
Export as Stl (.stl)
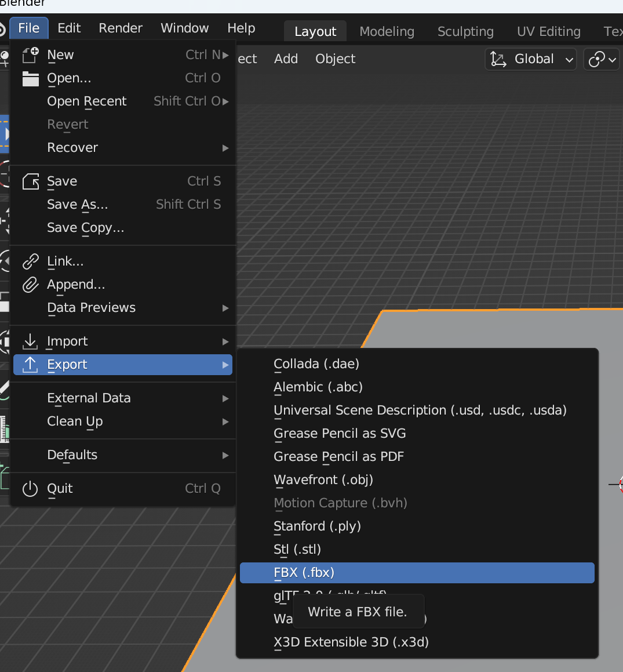[417, 549]
